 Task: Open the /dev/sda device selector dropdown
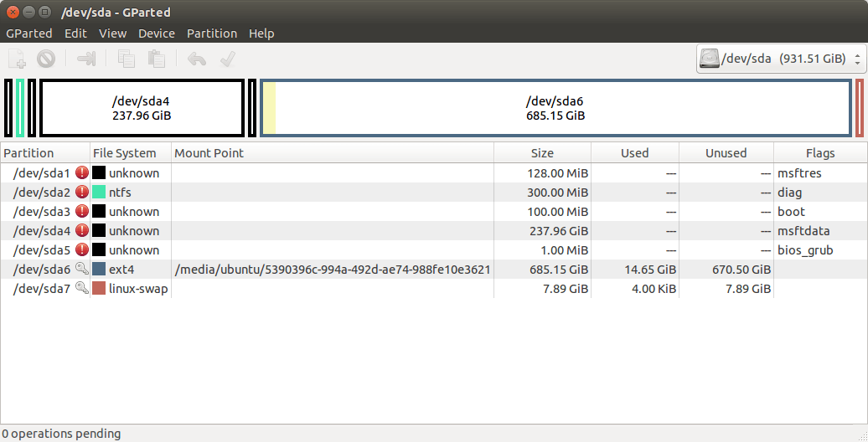[x=781, y=59]
